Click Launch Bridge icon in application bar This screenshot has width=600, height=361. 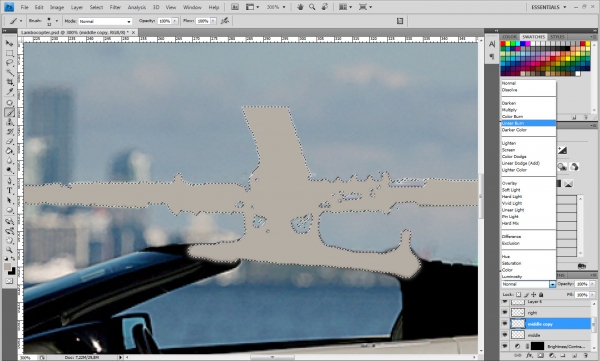(x=235, y=7)
